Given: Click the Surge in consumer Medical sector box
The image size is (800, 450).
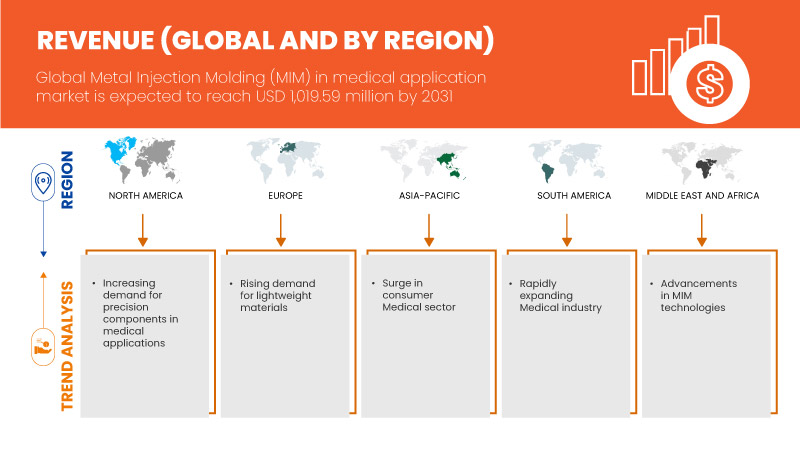Looking at the screenshot, I should click(x=427, y=335).
